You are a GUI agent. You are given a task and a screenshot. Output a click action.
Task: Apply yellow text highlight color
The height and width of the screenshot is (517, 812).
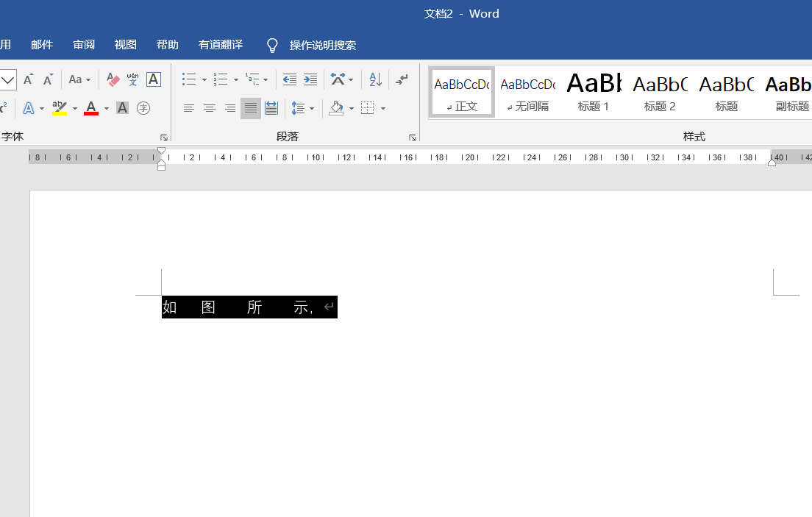tap(60, 108)
